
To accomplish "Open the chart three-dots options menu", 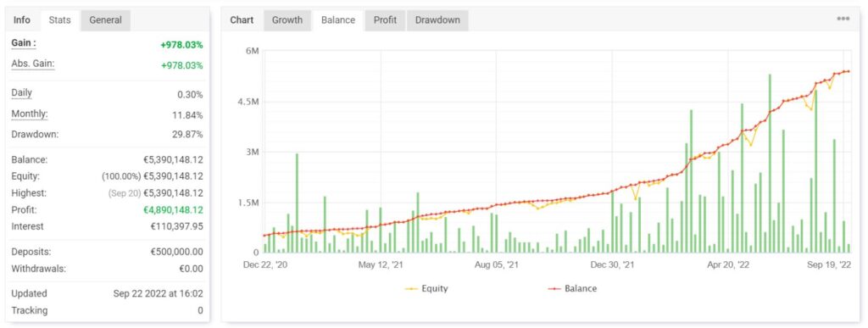I will pyautogui.click(x=843, y=19).
